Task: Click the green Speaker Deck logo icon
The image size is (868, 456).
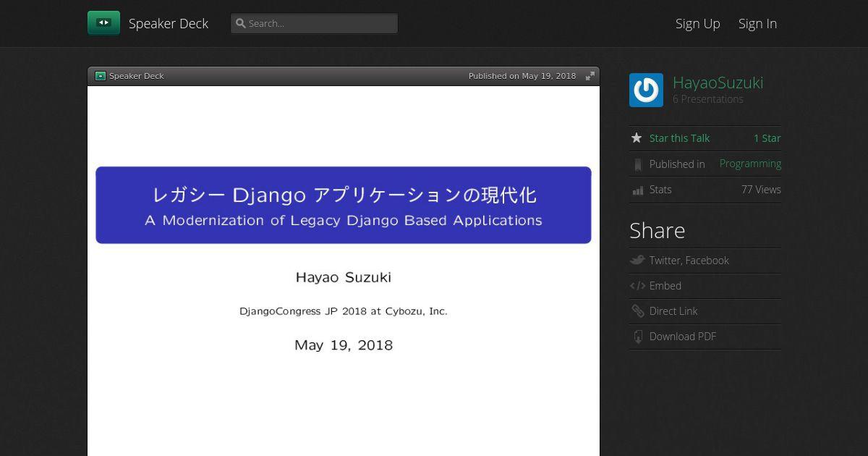Action: point(103,23)
